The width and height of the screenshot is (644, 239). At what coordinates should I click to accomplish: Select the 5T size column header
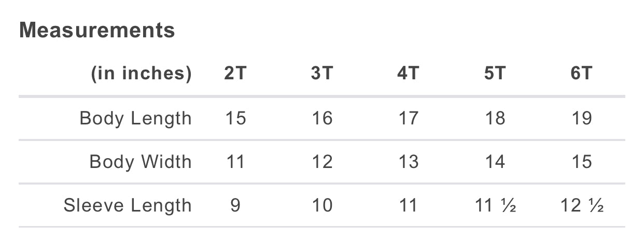(495, 74)
